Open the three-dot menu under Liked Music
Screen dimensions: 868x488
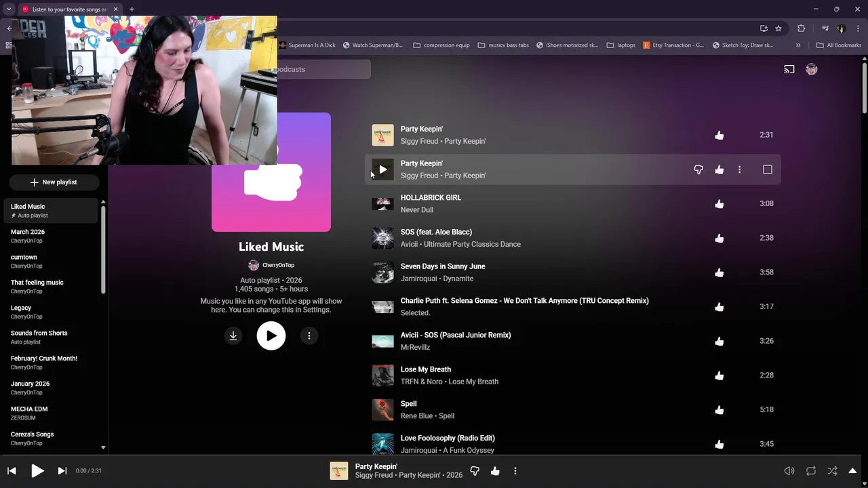tap(309, 335)
